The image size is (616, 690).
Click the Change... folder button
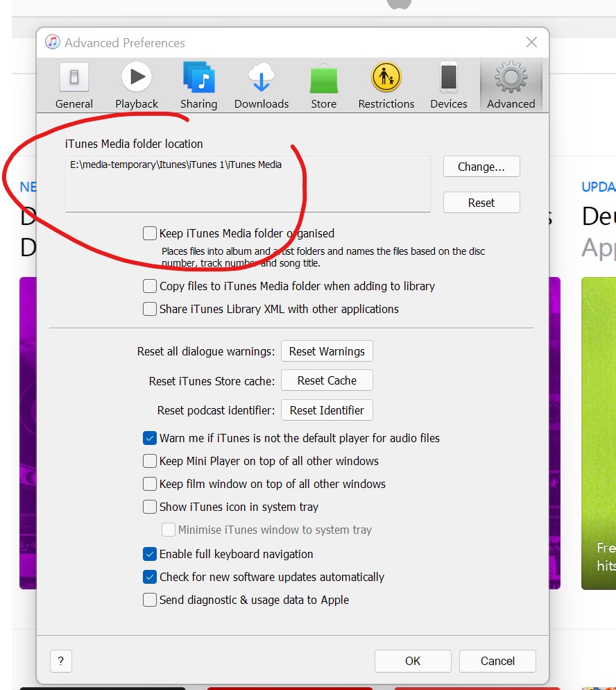click(481, 167)
